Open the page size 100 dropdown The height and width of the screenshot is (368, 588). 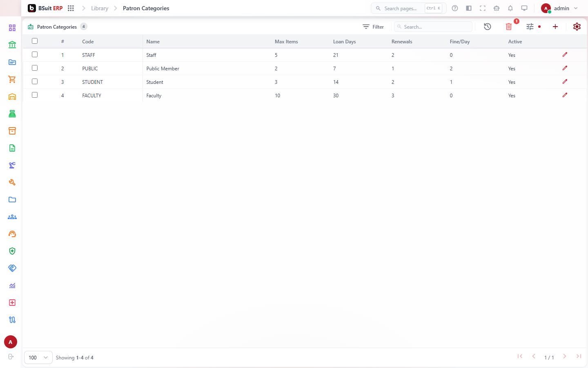click(38, 357)
